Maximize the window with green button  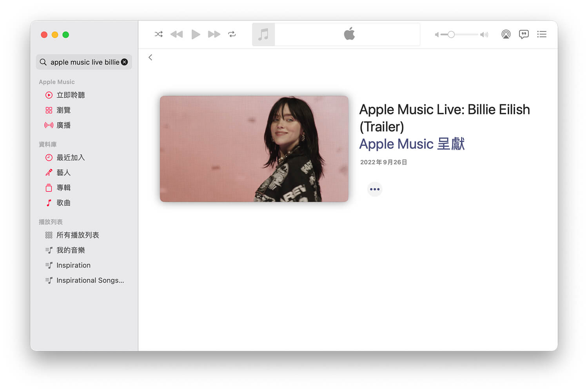point(66,35)
